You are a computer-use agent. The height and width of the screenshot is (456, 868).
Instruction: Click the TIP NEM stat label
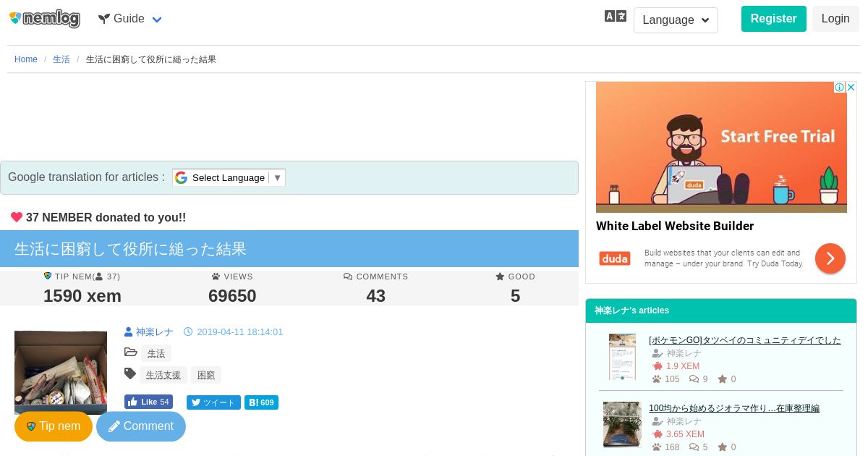pyautogui.click(x=82, y=276)
